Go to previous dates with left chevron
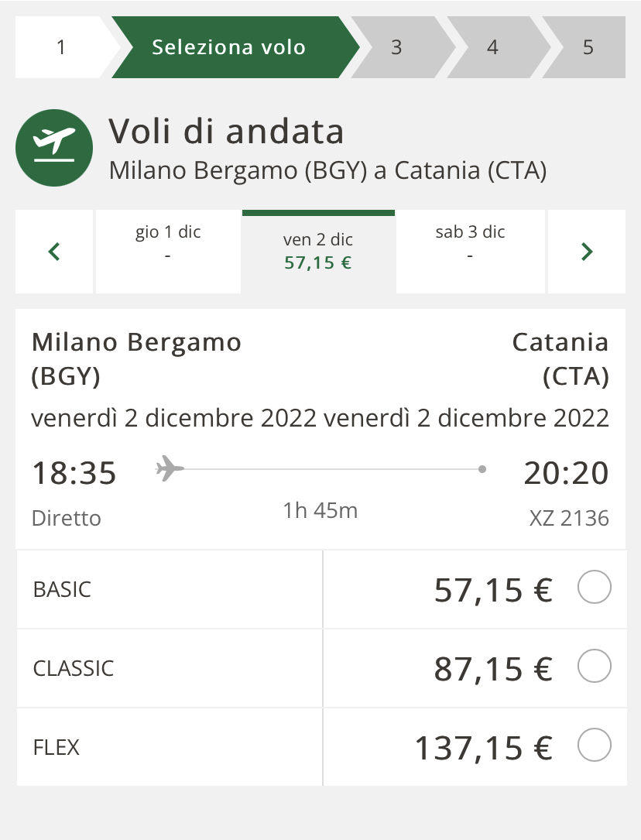 point(54,252)
